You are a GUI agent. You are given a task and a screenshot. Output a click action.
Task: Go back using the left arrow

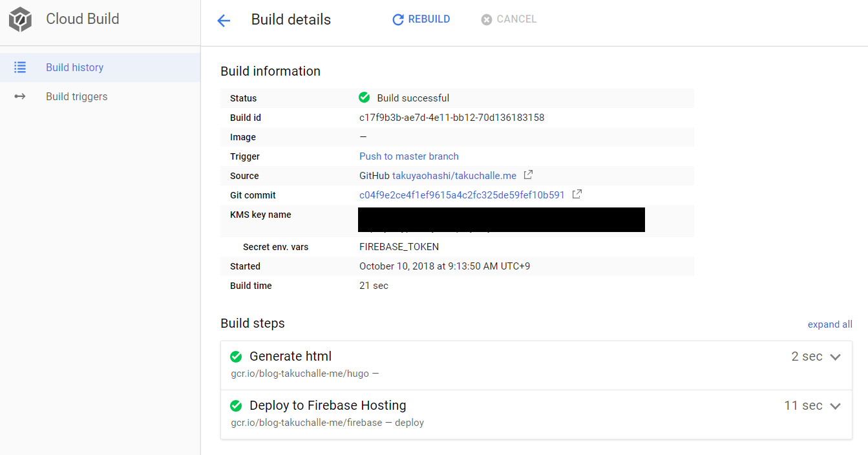[224, 21]
